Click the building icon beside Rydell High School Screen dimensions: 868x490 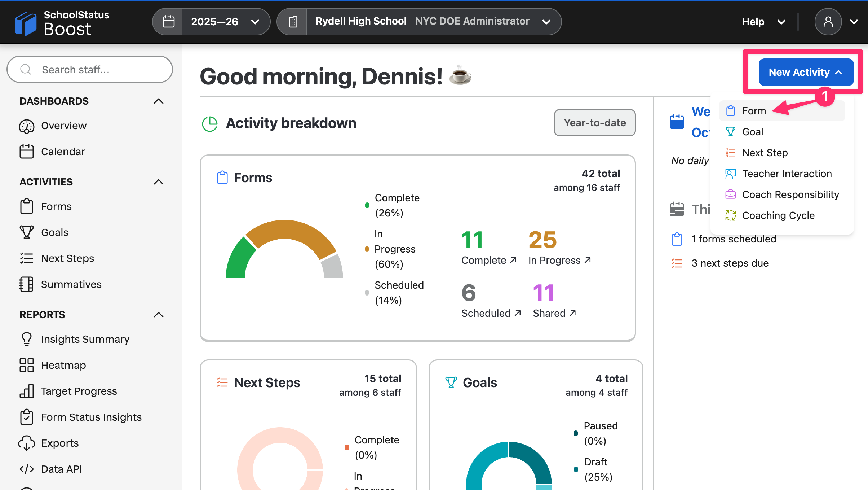point(293,22)
